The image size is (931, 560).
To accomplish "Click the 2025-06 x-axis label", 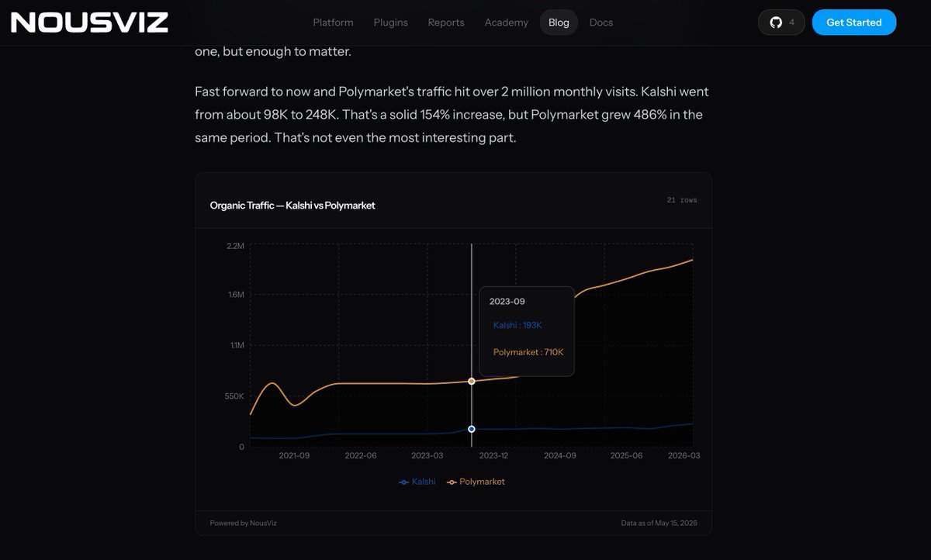I will coord(626,455).
